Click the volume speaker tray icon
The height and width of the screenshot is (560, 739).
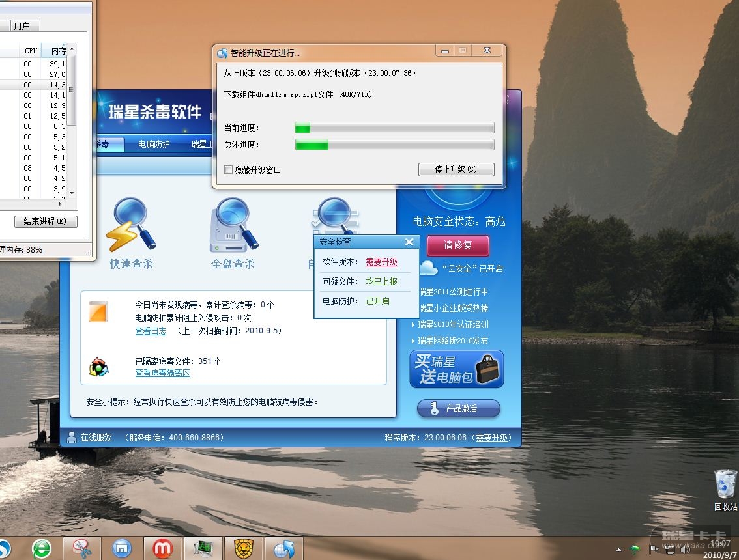click(x=686, y=549)
